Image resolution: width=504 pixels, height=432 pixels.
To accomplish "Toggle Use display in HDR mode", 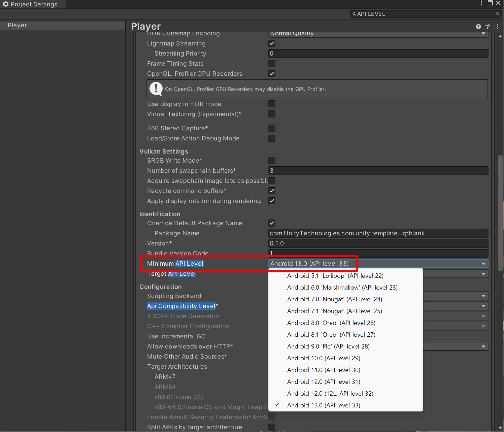I will [x=272, y=104].
